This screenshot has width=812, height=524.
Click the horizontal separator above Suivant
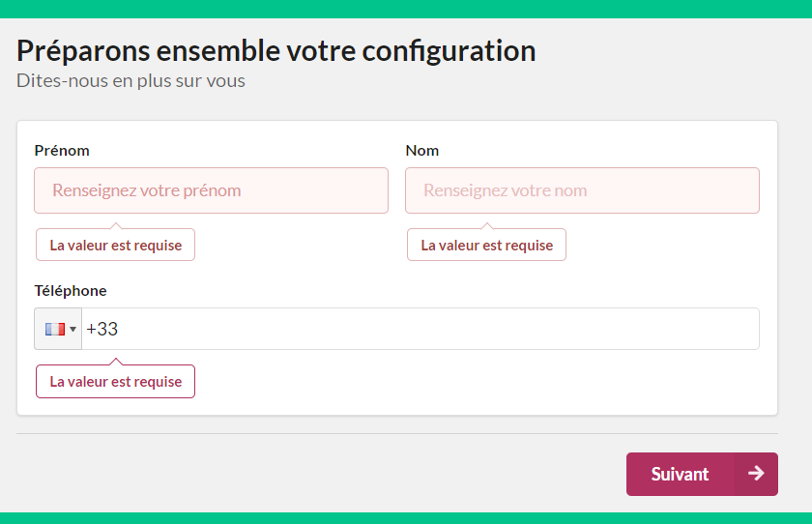tap(397, 433)
